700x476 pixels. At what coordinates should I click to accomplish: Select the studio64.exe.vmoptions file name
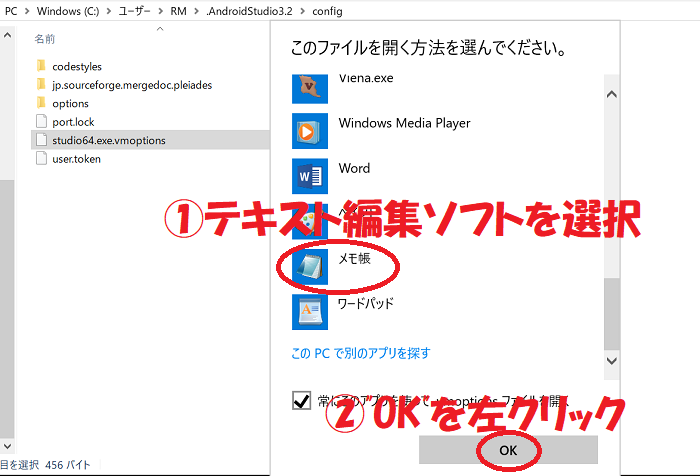click(109, 140)
